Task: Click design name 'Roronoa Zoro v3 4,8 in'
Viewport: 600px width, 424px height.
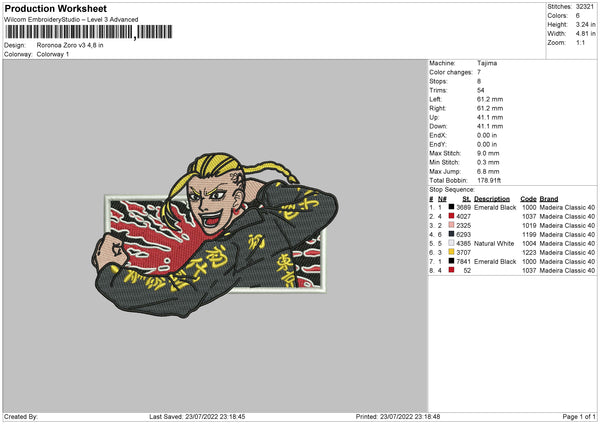Action: click(x=70, y=45)
